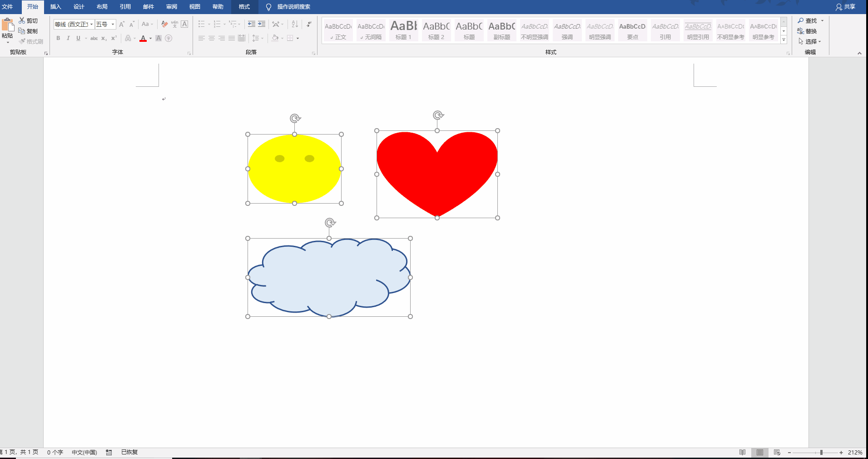Decrease paragraph indent
This screenshot has width=868, height=459.
(x=252, y=24)
